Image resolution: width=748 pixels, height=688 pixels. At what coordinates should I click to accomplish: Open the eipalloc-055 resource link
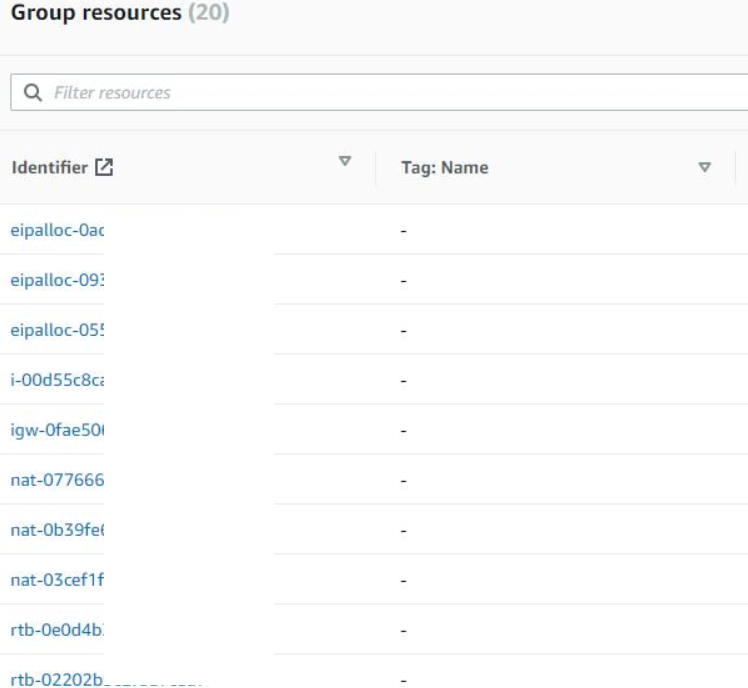point(57,330)
